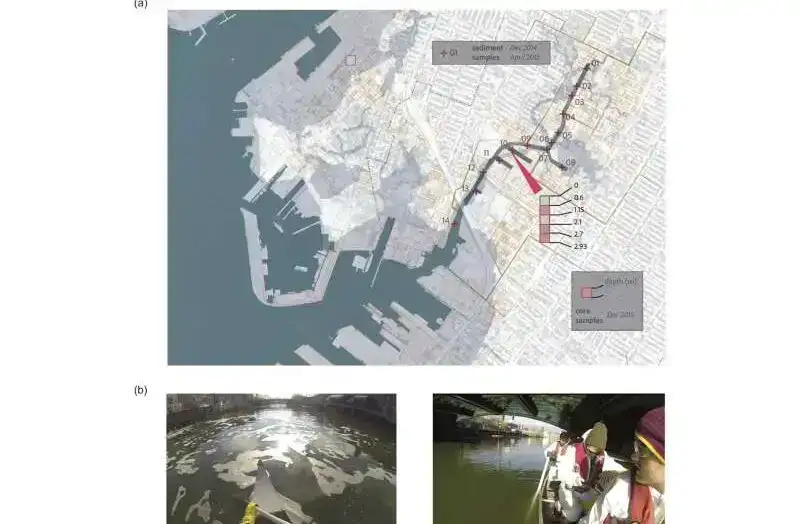Click the core samples depth legend box
This screenshot has width=800, height=524.
pyautogui.click(x=607, y=301)
